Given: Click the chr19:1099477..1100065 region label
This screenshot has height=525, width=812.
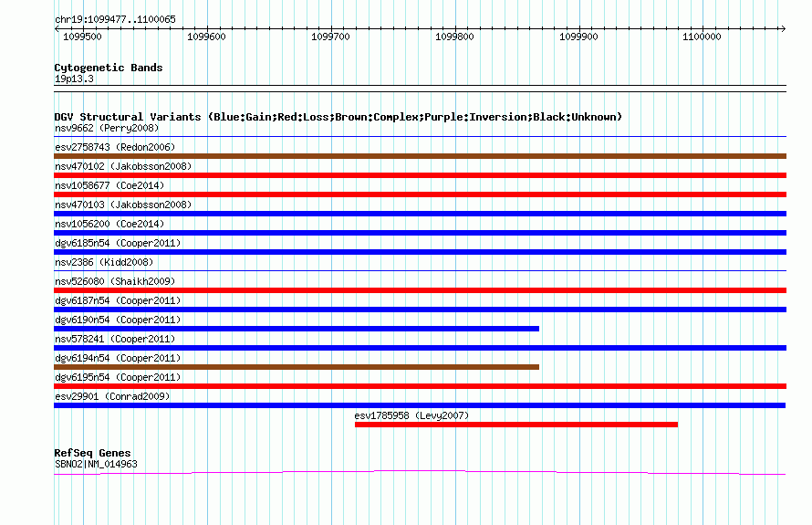Looking at the screenshot, I should tap(115, 20).
